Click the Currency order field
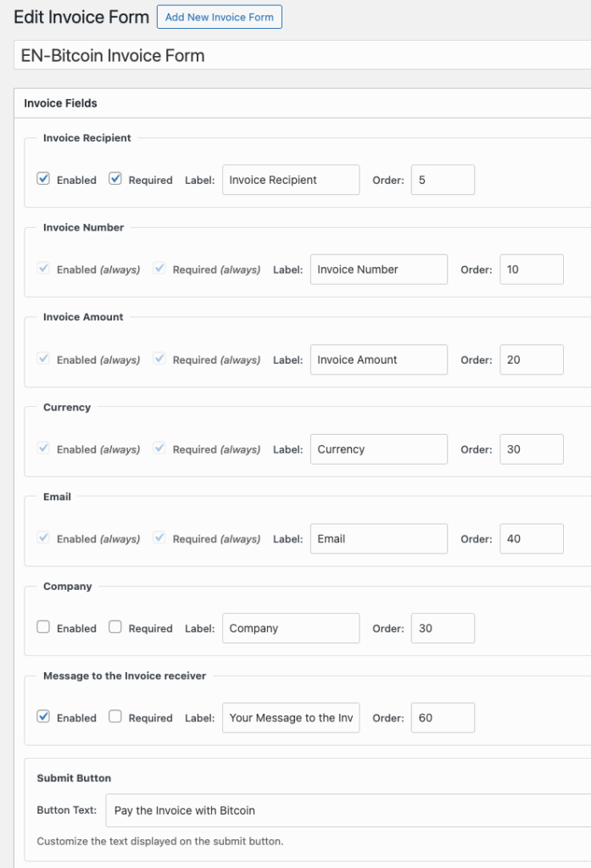Image resolution: width=591 pixels, height=868 pixels. (x=532, y=449)
